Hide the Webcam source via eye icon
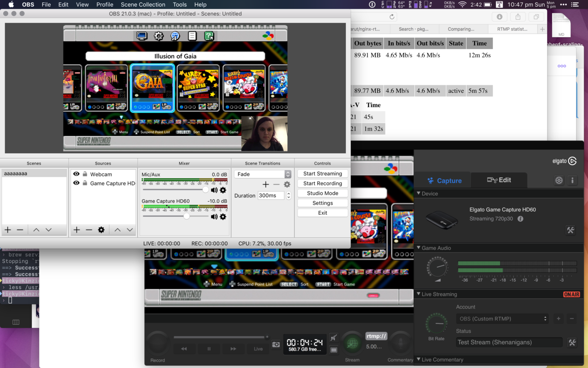The image size is (588, 368). tap(76, 174)
